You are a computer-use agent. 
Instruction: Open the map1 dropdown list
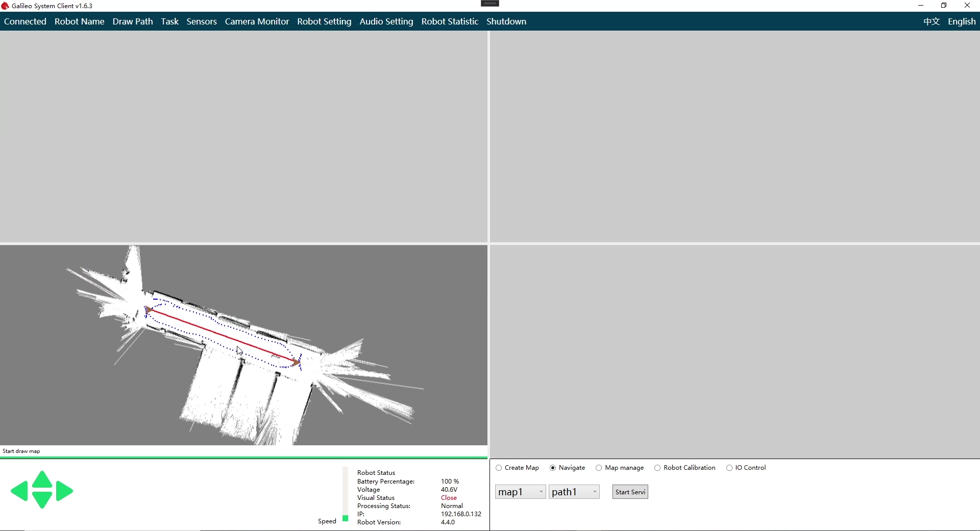[x=520, y=492]
